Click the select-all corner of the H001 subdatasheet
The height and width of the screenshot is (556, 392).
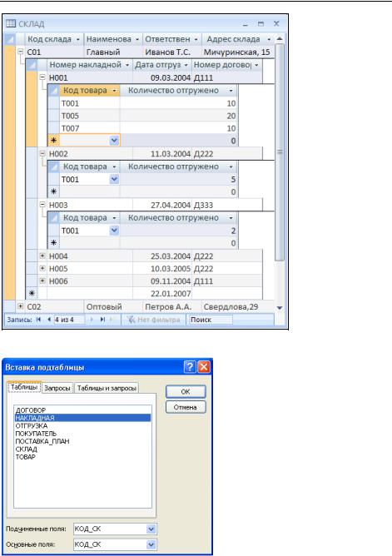pyautogui.click(x=53, y=91)
